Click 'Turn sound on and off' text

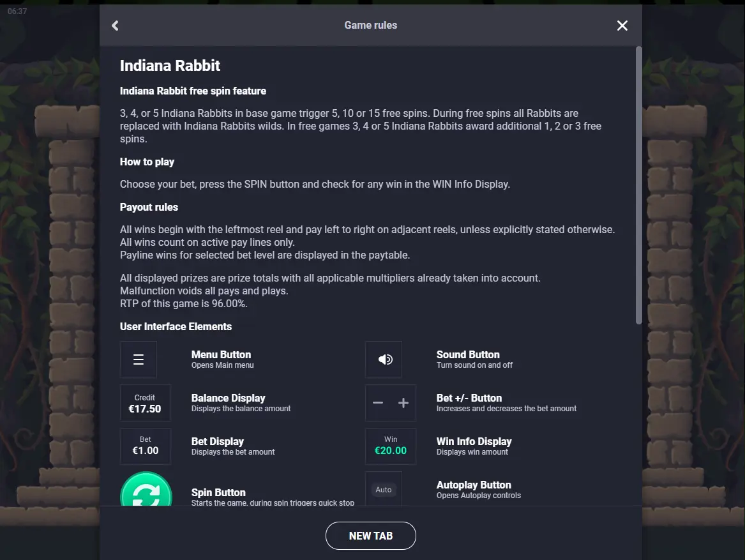(x=474, y=365)
